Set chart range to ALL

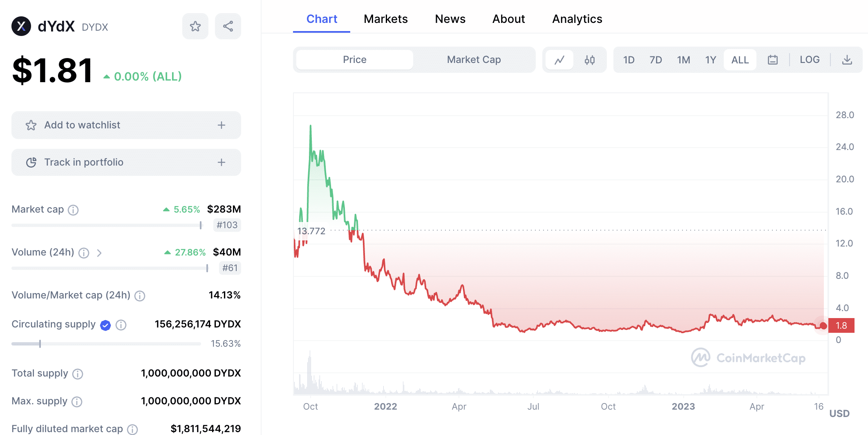740,60
